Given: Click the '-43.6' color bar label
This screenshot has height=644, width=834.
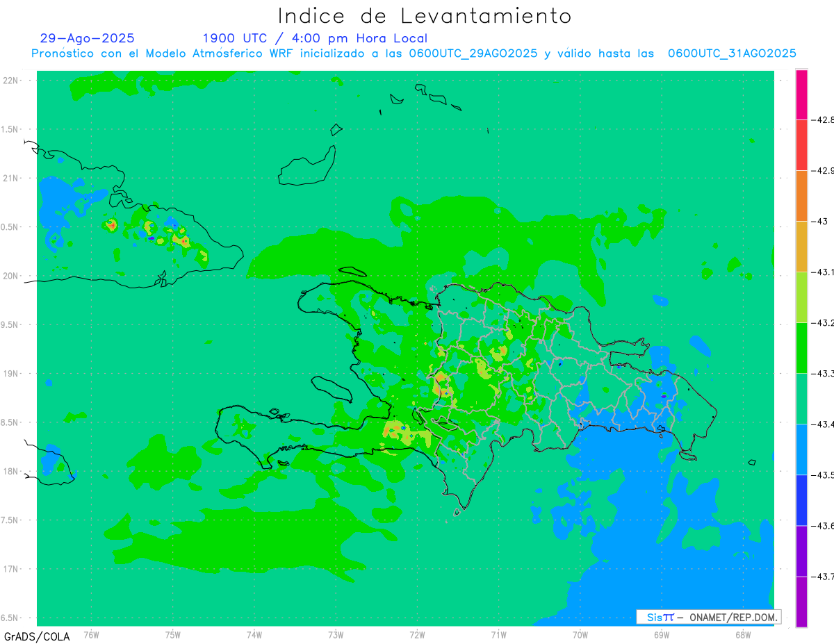Looking at the screenshot, I should (823, 526).
